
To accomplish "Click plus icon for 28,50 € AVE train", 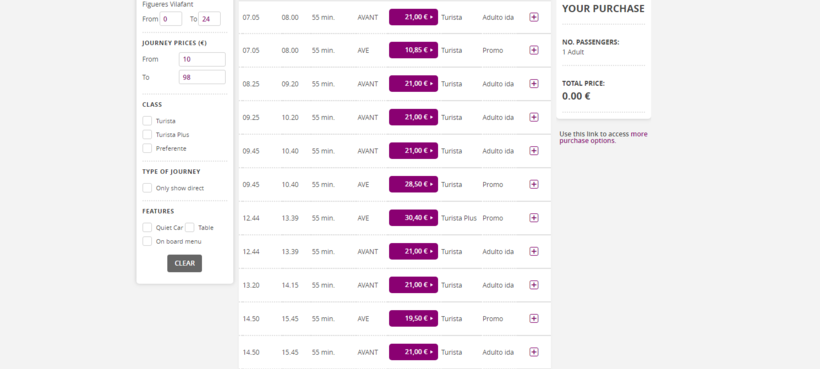I will [x=533, y=184].
